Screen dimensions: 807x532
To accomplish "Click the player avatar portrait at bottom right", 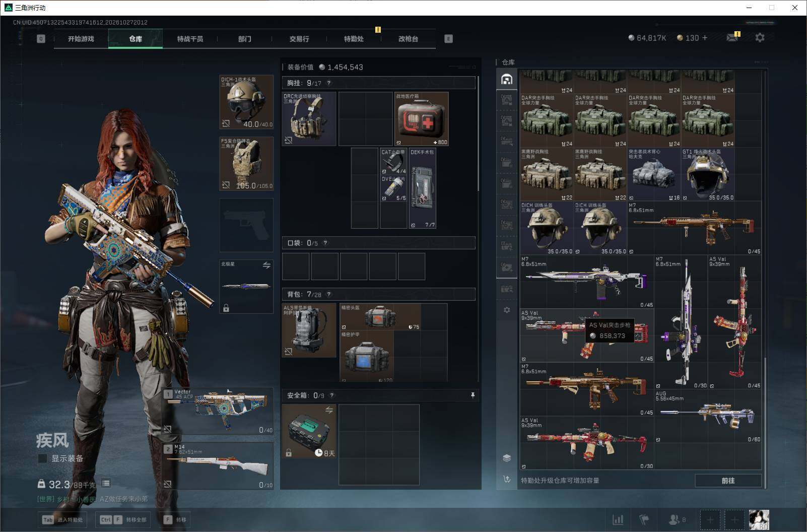I will click(x=759, y=519).
